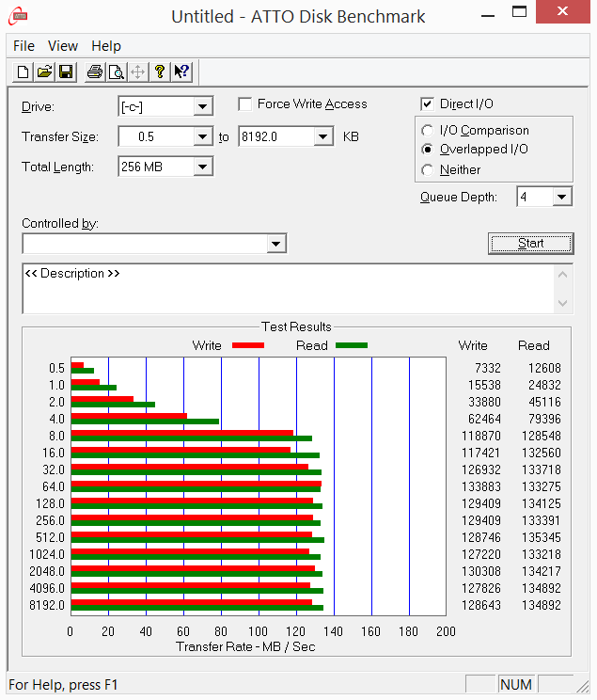Click the Test Results heading
The image size is (597, 700).
coord(296,326)
